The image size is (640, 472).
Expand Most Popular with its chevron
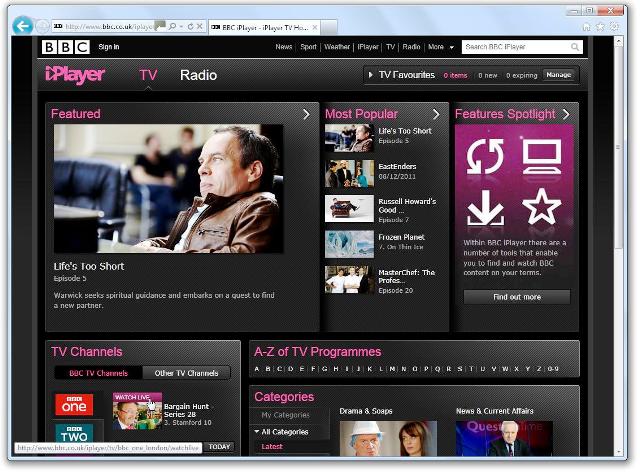(436, 114)
